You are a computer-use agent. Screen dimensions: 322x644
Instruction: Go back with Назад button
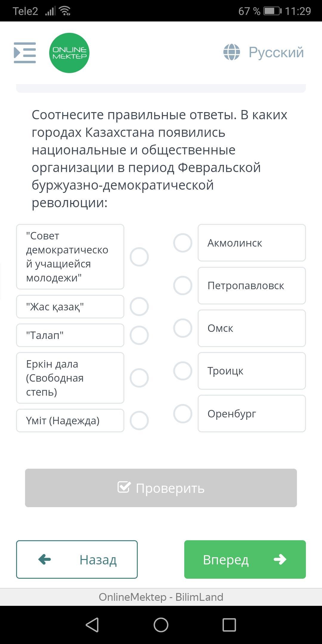[x=77, y=559]
